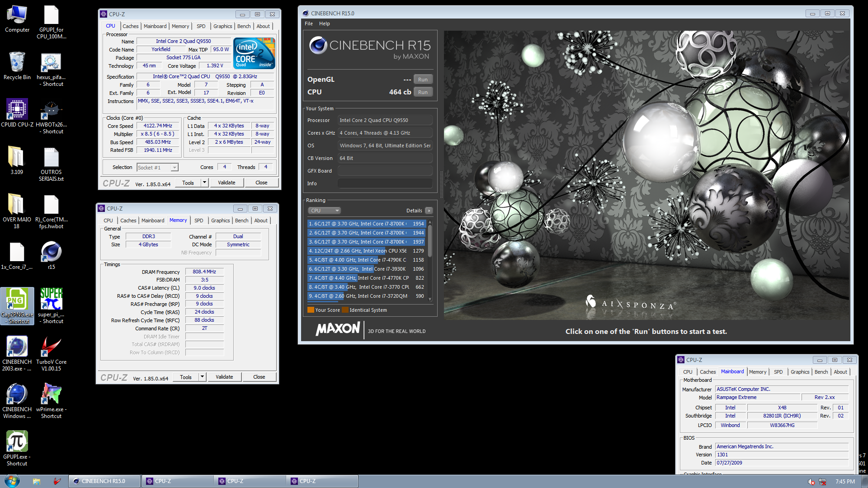The width and height of the screenshot is (868, 488).
Task: Open the Cinebench Help menu
Action: [325, 23]
